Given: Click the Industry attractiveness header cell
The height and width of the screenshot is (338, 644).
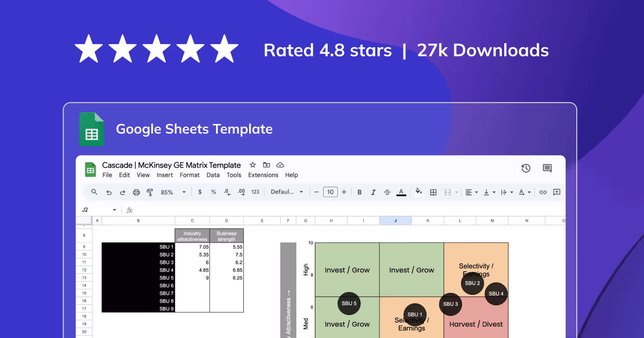Looking at the screenshot, I should coord(192,236).
